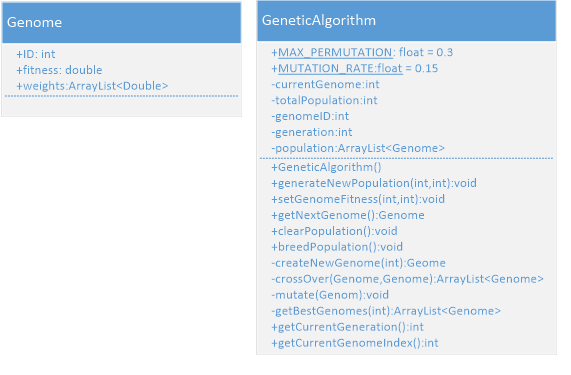This screenshot has height=375, width=571.
Task: Select the GeneticAlgorithm class title
Action: point(319,20)
